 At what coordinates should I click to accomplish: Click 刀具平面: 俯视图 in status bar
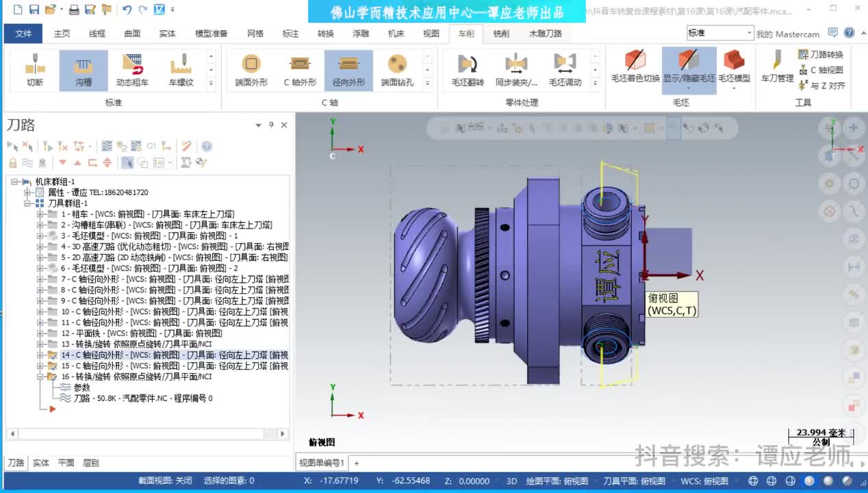635,481
